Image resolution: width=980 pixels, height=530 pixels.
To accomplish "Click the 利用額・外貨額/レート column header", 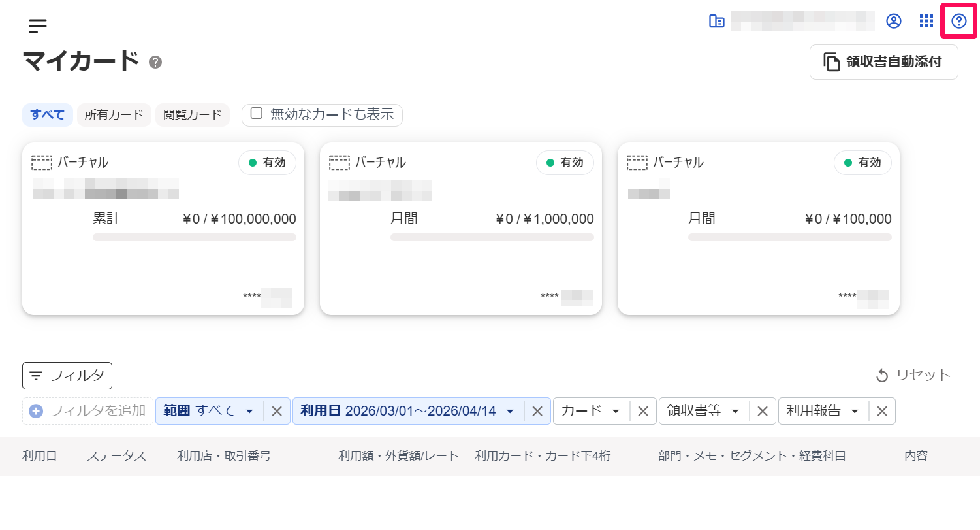I will (399, 456).
